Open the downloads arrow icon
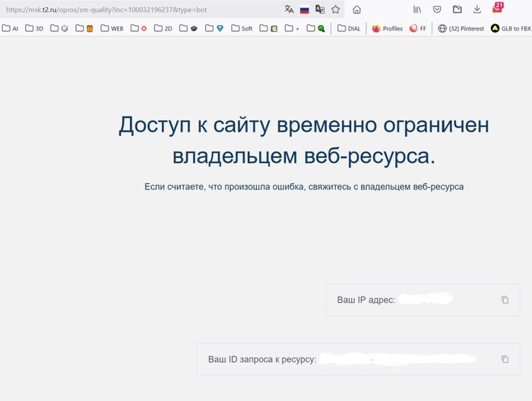This screenshot has height=401, width=532. [x=477, y=10]
